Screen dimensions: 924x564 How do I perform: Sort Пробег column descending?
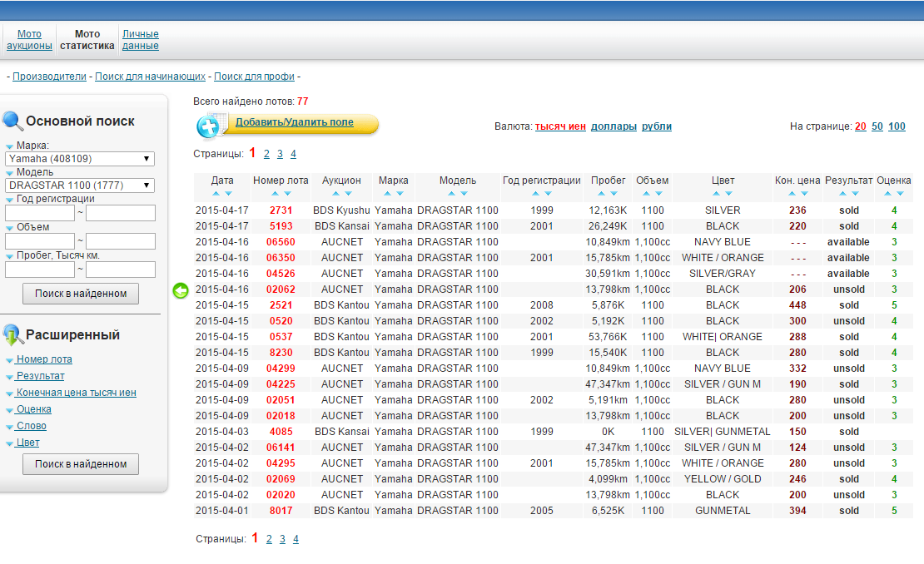(614, 194)
